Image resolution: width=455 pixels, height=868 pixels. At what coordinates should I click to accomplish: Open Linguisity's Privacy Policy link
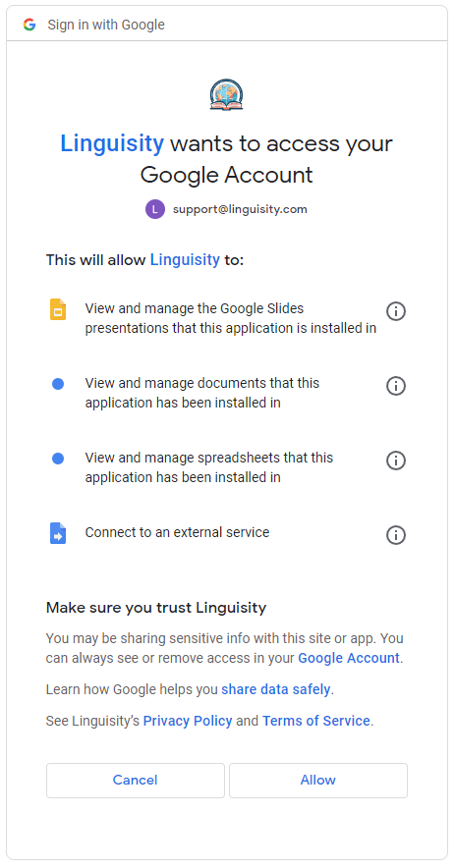coord(188,721)
